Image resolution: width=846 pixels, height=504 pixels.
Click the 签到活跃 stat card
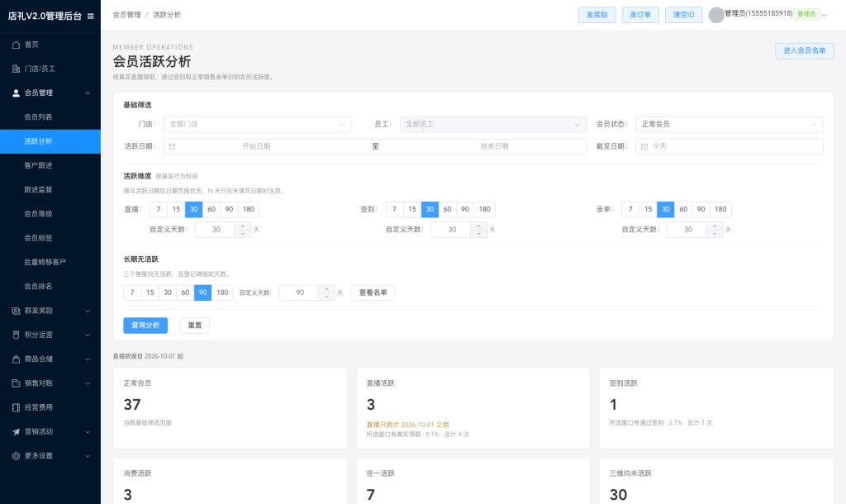point(716,408)
